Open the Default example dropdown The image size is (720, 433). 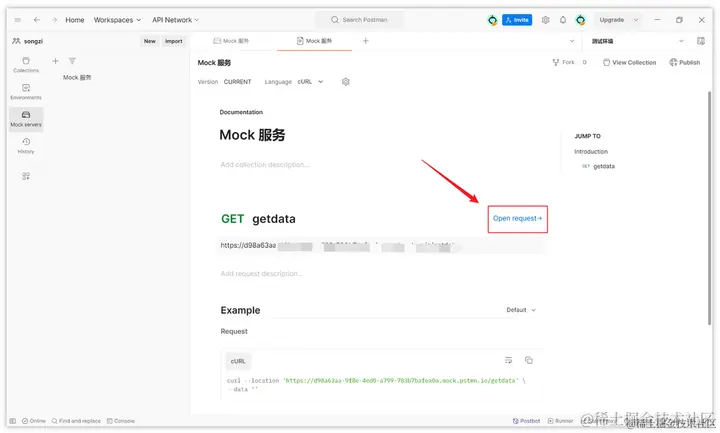click(x=521, y=310)
